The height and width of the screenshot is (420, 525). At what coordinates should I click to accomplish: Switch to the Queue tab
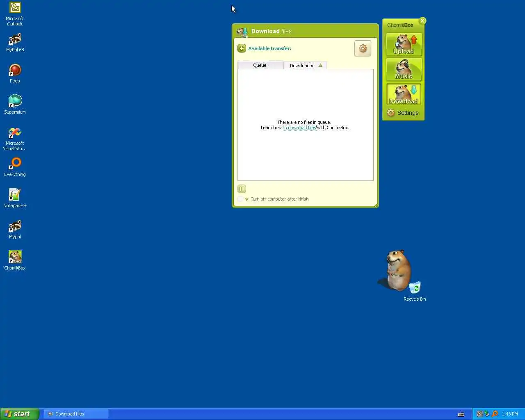pyautogui.click(x=260, y=65)
